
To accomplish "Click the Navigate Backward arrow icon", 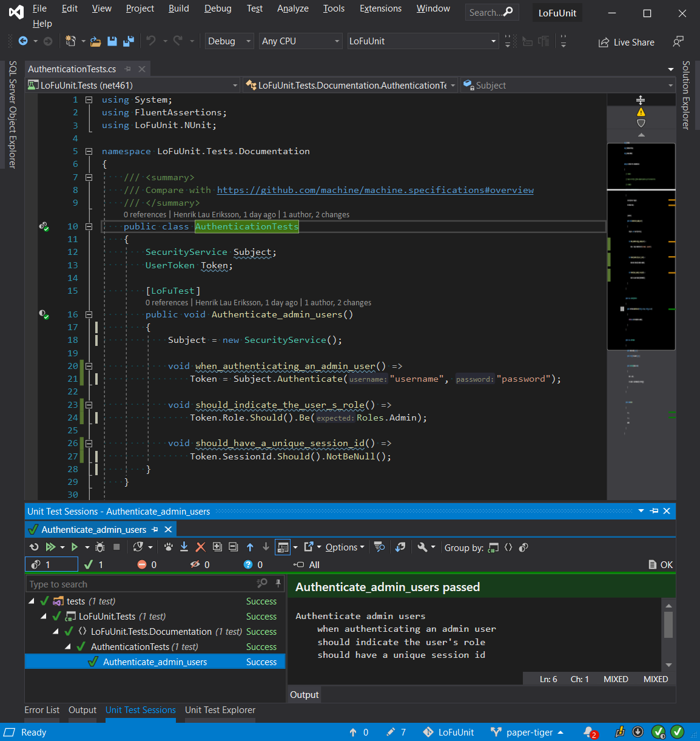I will [x=23, y=41].
